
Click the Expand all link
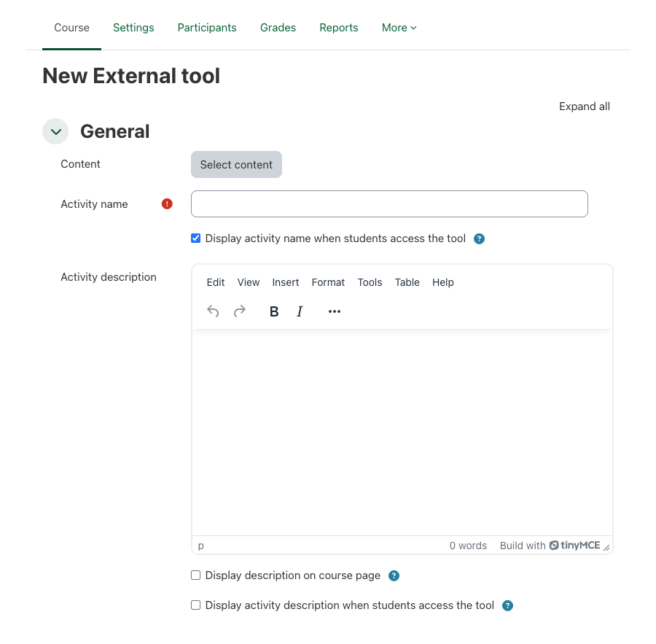(x=584, y=106)
